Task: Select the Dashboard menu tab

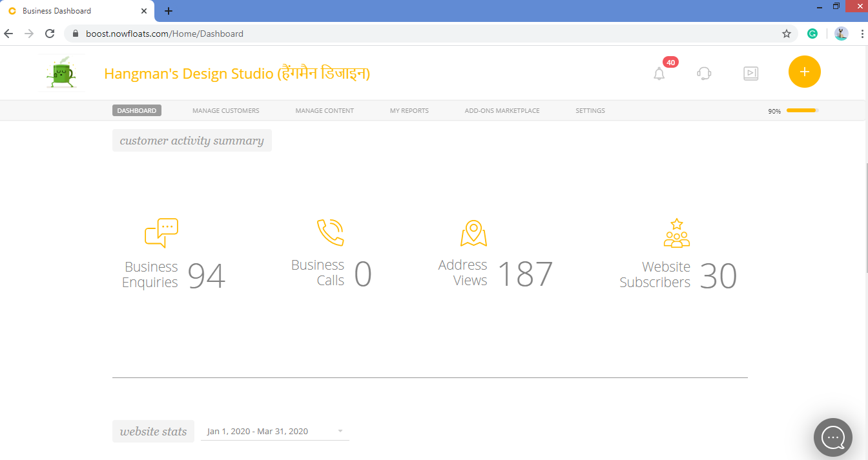Action: 137,110
